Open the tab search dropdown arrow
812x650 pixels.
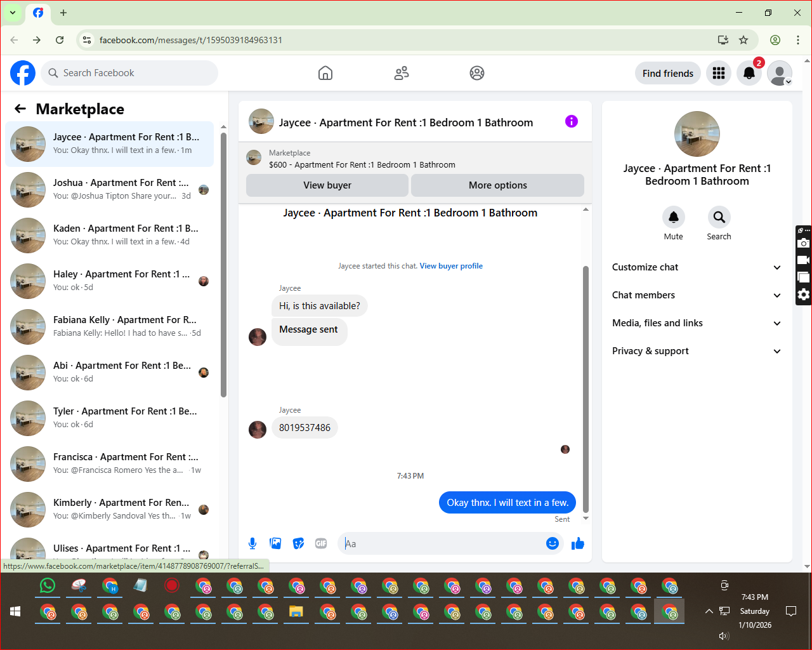[13, 13]
